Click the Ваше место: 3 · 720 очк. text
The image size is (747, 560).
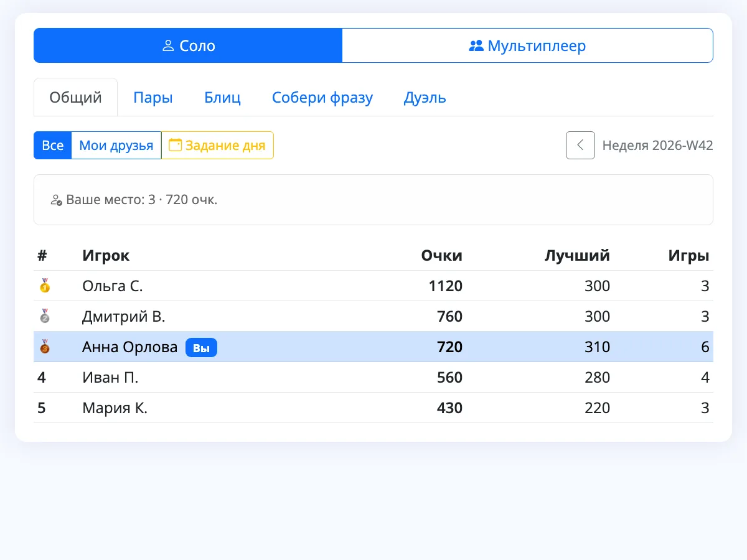[142, 200]
